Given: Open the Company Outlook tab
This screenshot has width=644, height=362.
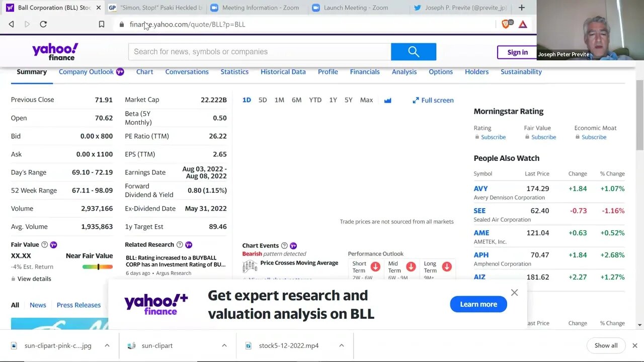Looking at the screenshot, I should coord(86,72).
